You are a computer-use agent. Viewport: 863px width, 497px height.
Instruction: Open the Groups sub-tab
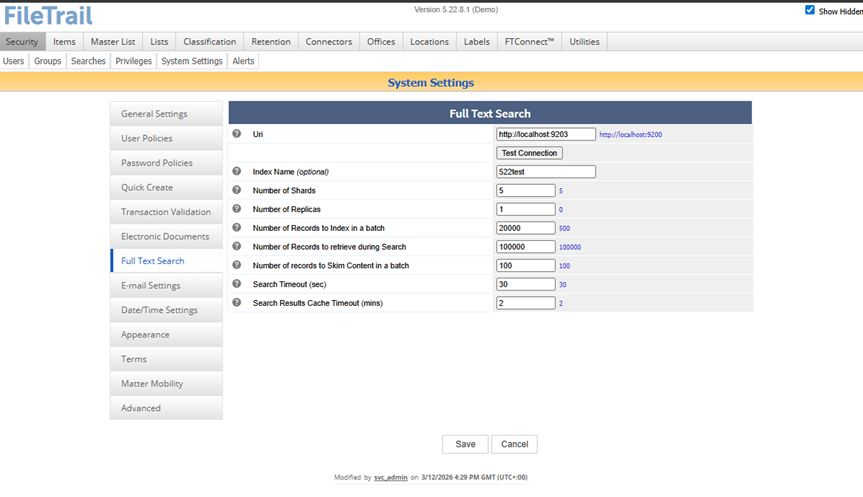47,61
